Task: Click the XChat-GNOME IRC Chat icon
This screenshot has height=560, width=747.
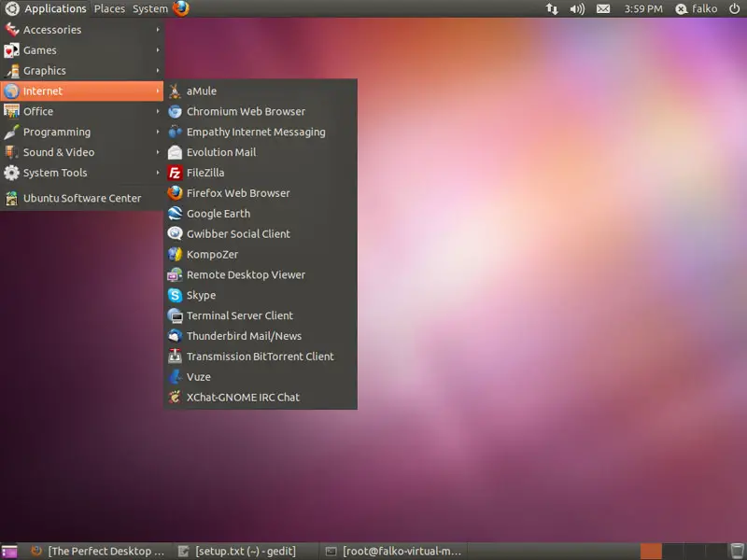Action: (175, 398)
